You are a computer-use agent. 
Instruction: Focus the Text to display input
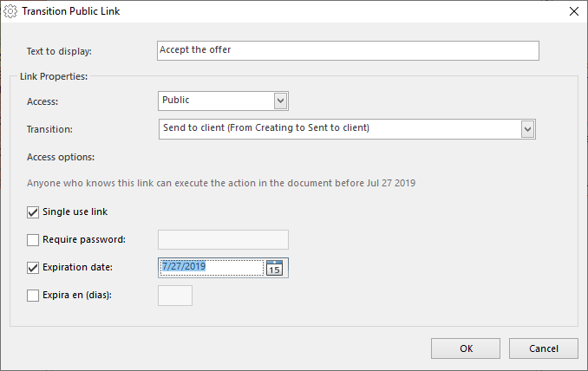click(x=348, y=50)
